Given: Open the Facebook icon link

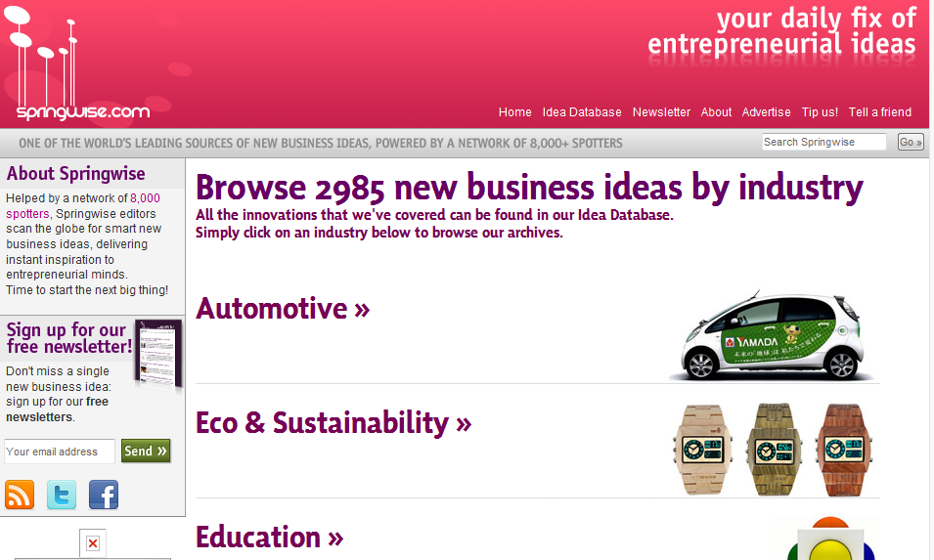Looking at the screenshot, I should [104, 495].
